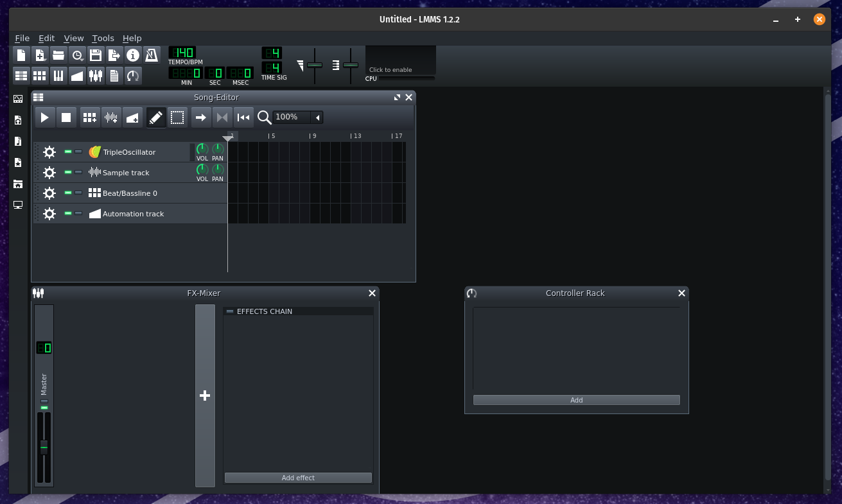Open the Automation editor from the toolbar

coord(78,75)
